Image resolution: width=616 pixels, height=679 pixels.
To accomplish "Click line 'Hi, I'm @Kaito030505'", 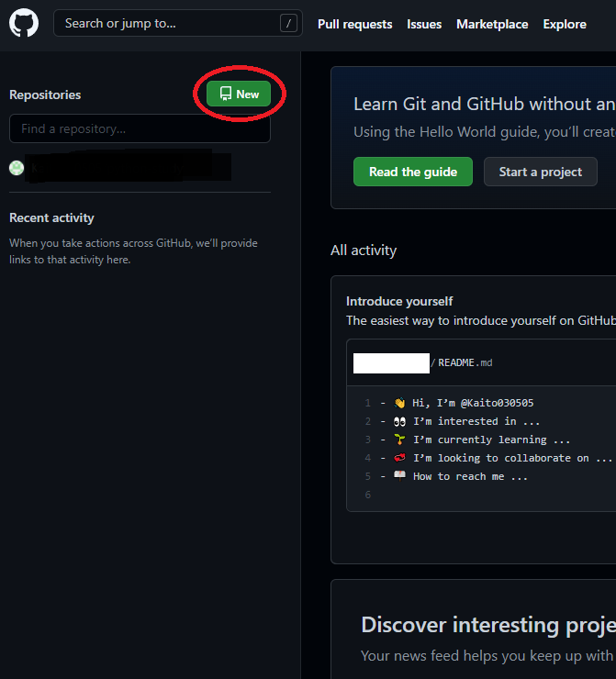I will point(473,403).
